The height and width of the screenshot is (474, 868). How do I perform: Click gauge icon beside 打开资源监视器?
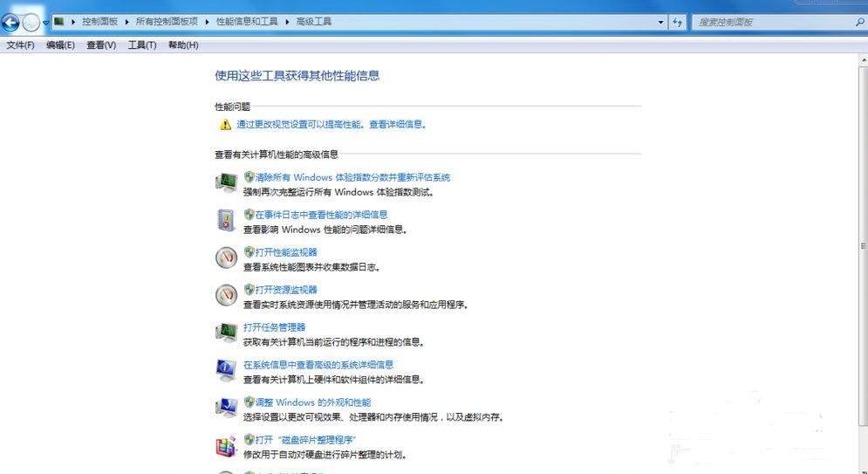pos(227,294)
